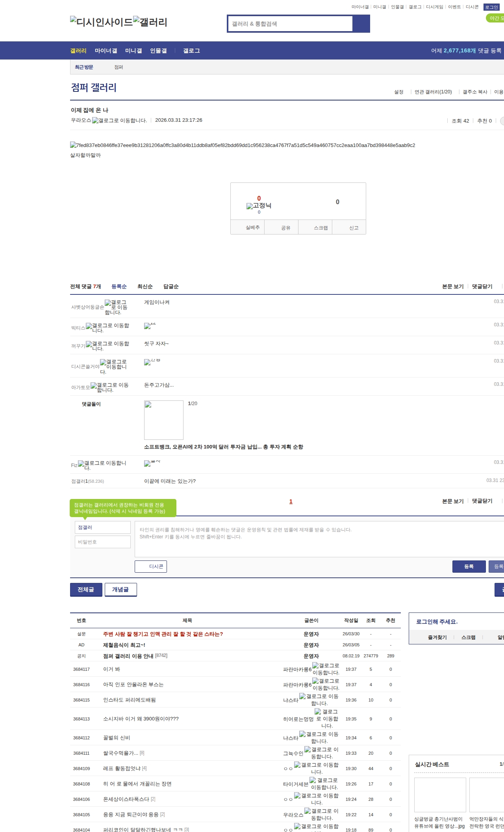Open post titled 소시지바 이거 왜 3900원이야???
Image resolution: width=504 pixels, height=832 pixels.
pos(141,719)
